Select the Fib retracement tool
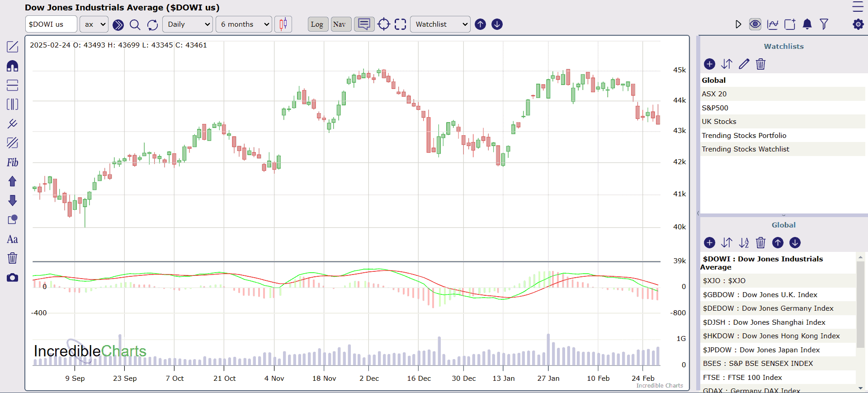 [13, 162]
